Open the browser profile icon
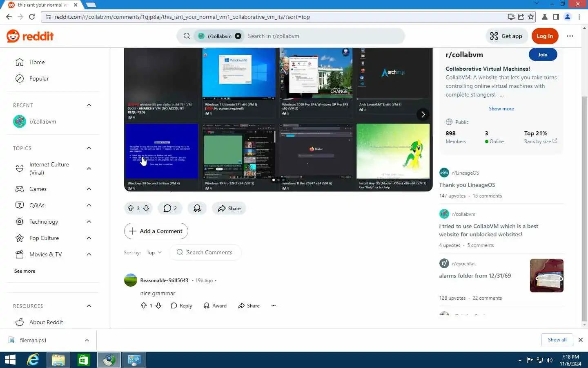588x368 pixels. [x=568, y=17]
